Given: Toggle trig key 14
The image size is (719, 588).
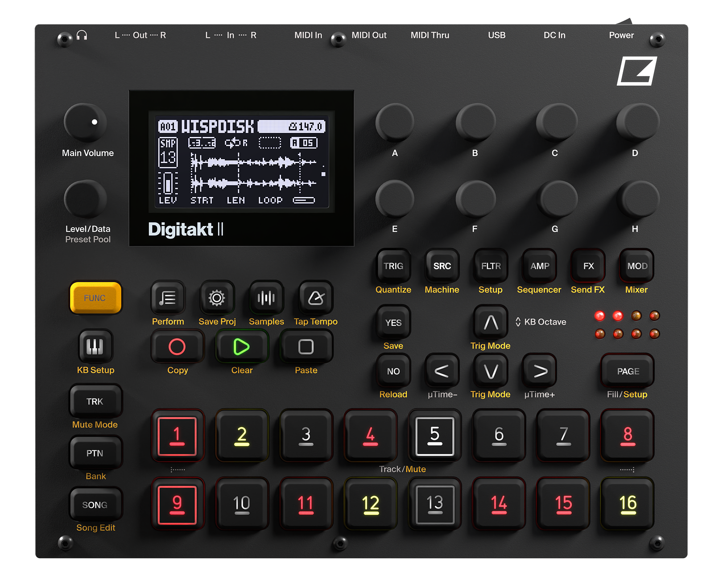Looking at the screenshot, I should click(x=499, y=504).
